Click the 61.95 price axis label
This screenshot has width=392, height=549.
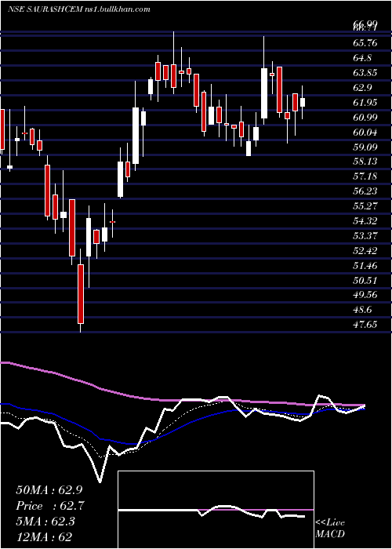[365, 103]
